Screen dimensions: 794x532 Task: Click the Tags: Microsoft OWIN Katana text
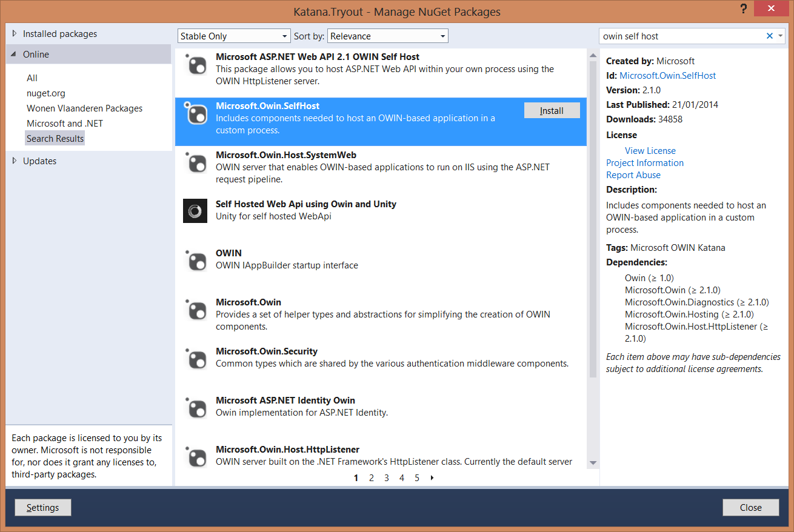666,247
